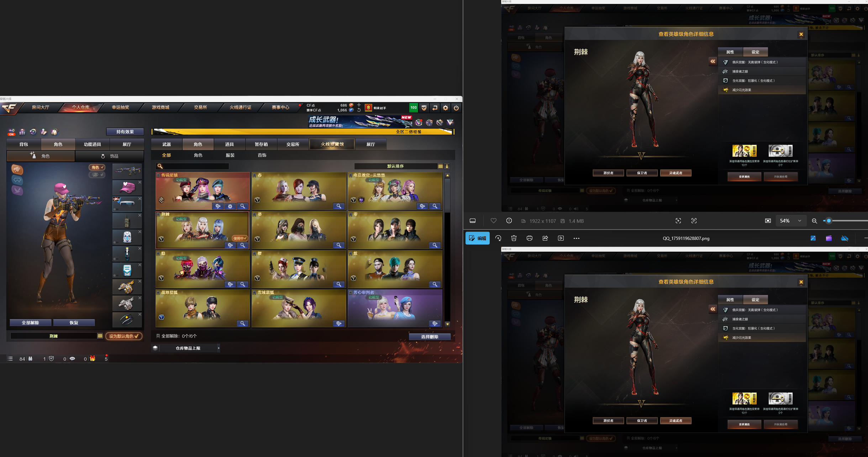Open settings gear in game top bar
The width and height of the screenshot is (868, 457).
click(x=446, y=108)
